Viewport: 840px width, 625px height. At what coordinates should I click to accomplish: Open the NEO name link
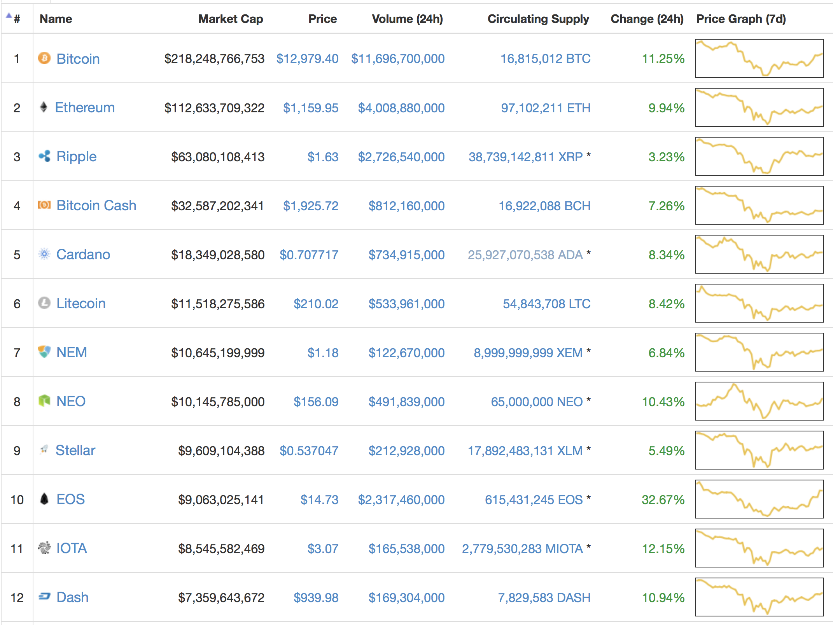(71, 401)
